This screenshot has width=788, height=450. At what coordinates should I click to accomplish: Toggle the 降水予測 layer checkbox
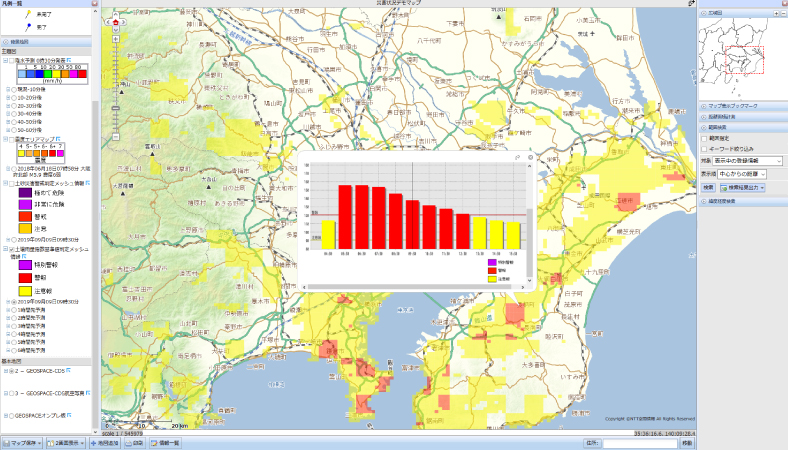(12, 61)
